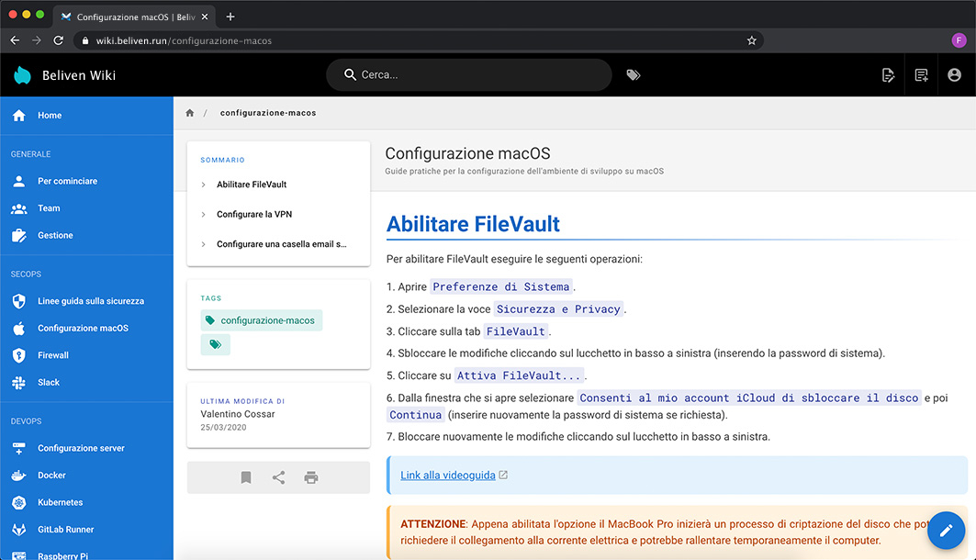
Task: Bookmark page with star icon
Action: 751,40
